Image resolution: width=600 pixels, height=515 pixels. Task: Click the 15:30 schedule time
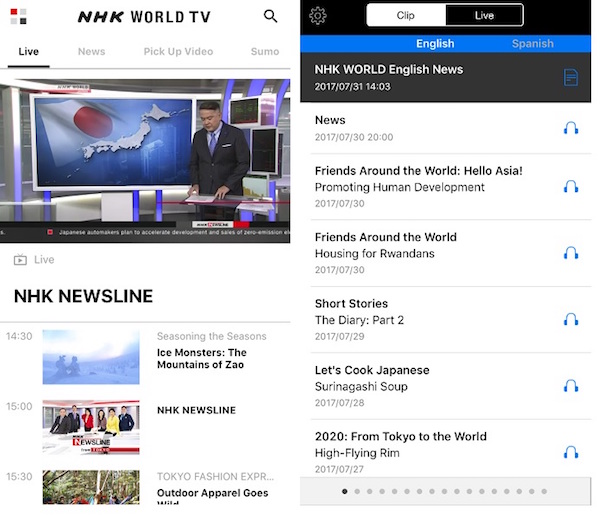tap(19, 476)
